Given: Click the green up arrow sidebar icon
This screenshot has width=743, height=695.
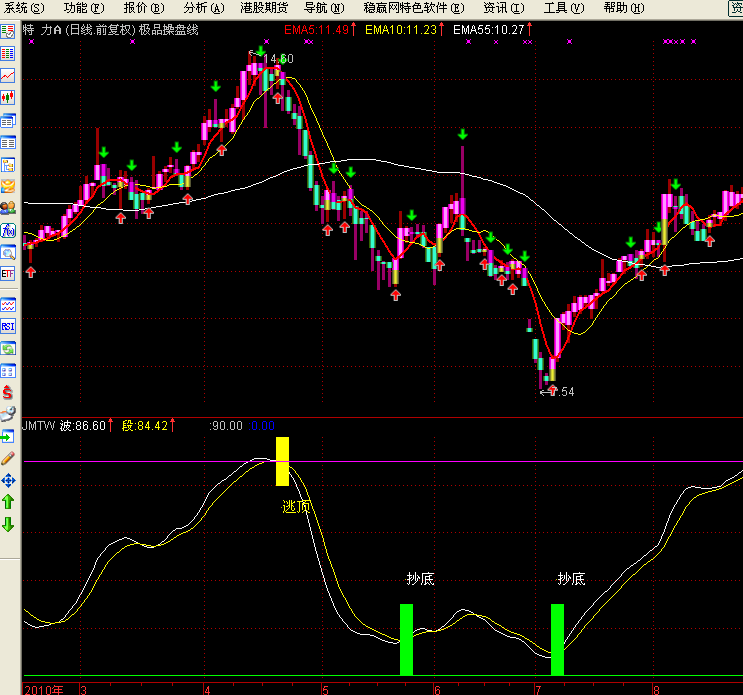Looking at the screenshot, I should click(8, 502).
